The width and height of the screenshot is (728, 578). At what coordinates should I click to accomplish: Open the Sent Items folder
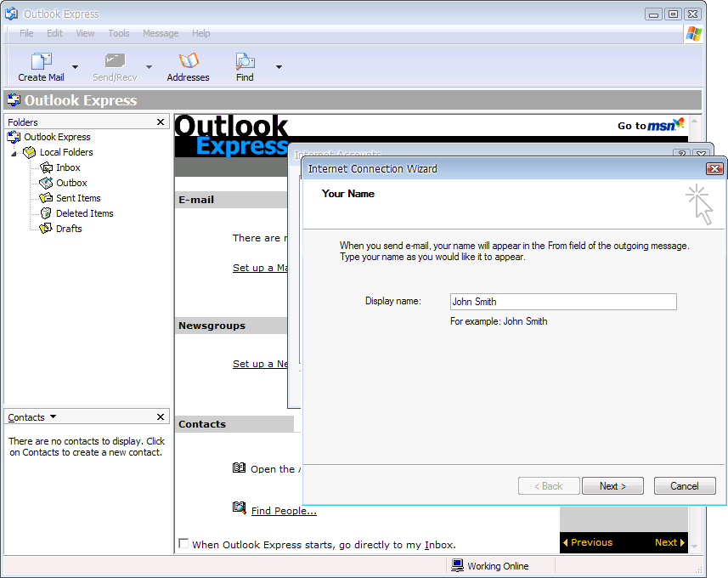tap(78, 198)
